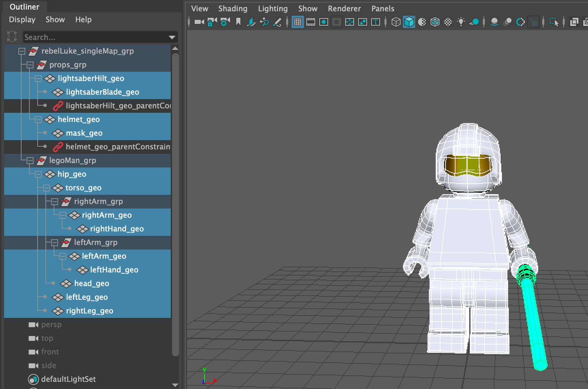Toggle the Safe Action overlay
This screenshot has height=389, width=588.
(x=363, y=22)
